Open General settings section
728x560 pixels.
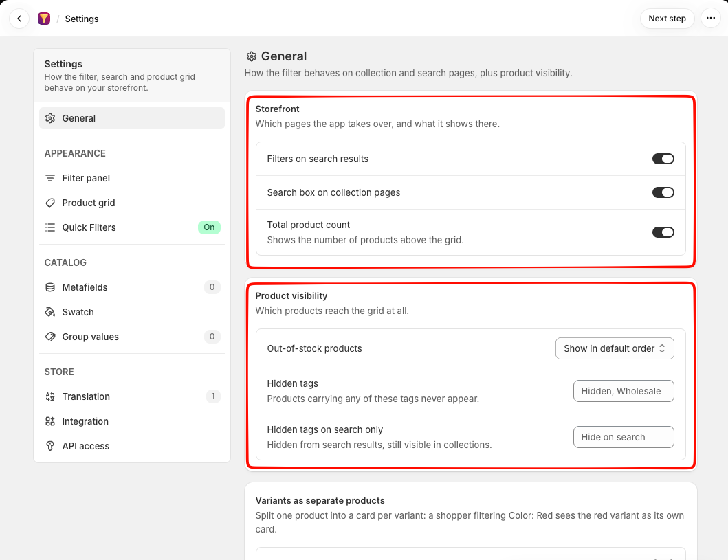pos(132,118)
